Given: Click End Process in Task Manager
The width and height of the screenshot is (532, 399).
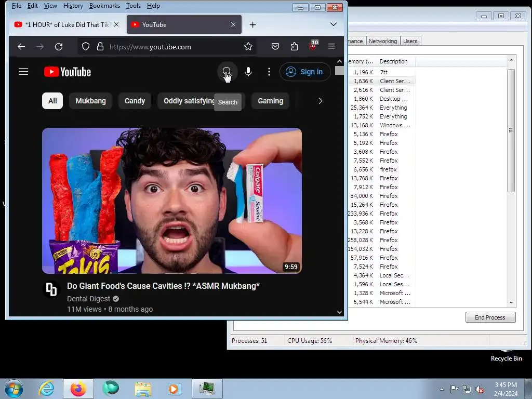Looking at the screenshot, I should (490, 317).
